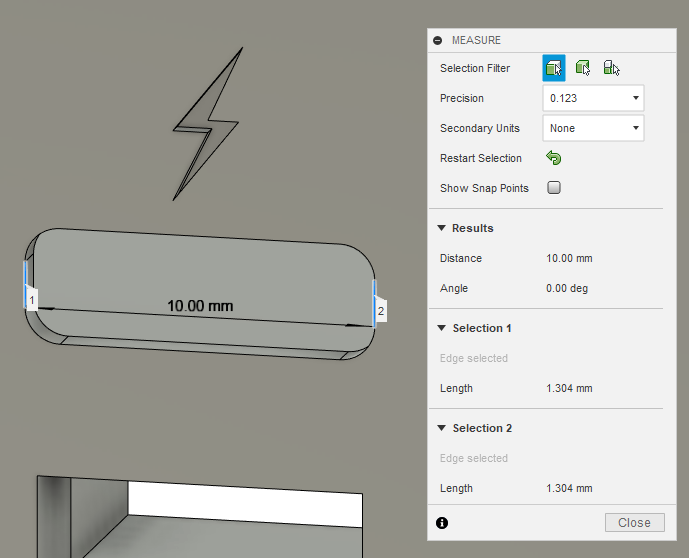
Task: Collapse the Results section
Action: (442, 228)
